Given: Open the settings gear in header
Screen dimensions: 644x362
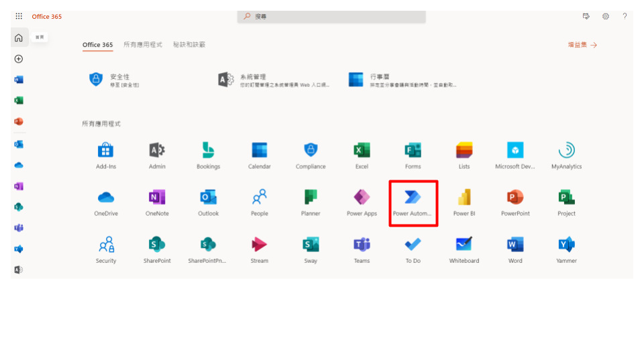Looking at the screenshot, I should click(605, 16).
